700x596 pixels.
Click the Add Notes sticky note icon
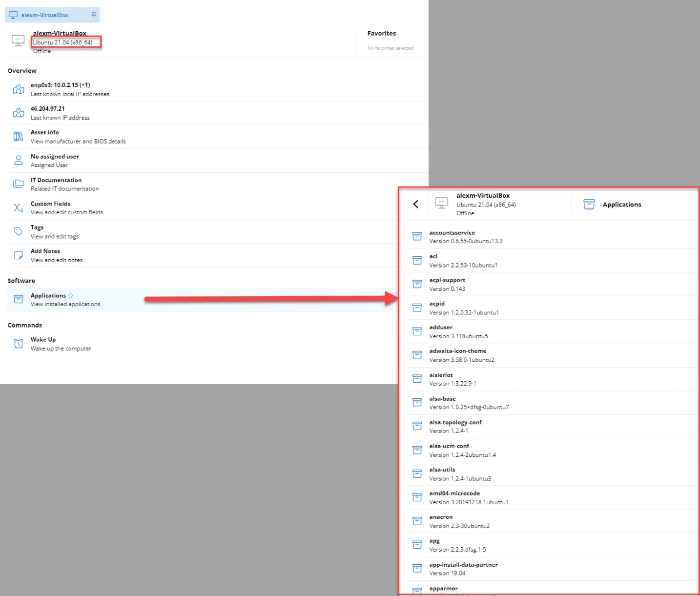pos(19,255)
